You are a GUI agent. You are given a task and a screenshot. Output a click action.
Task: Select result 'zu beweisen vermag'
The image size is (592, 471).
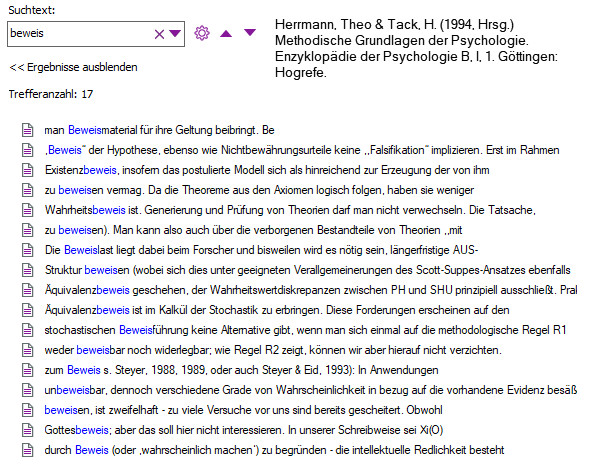tap(259, 190)
